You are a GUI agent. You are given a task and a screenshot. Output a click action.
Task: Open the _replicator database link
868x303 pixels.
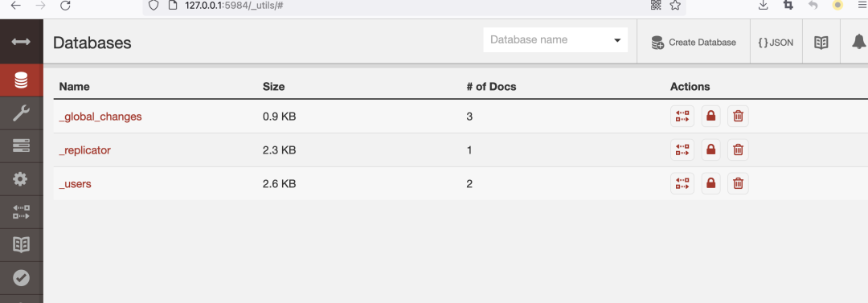[84, 150]
